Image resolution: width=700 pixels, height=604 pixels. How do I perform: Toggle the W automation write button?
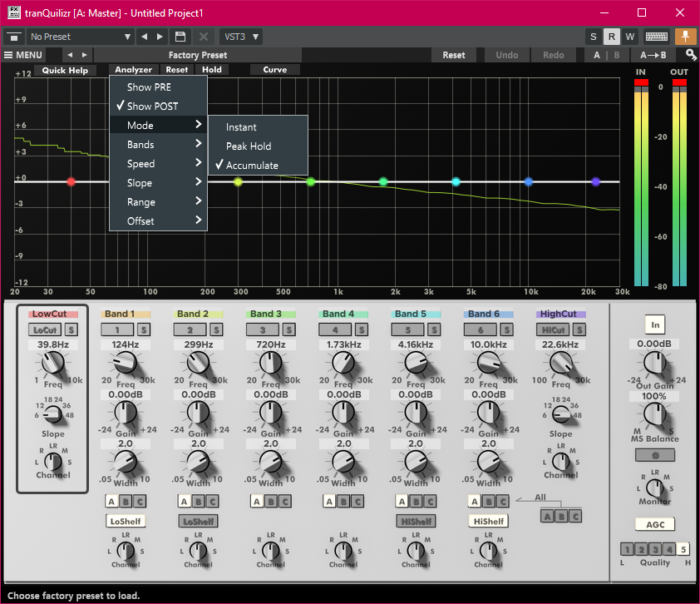tap(630, 37)
